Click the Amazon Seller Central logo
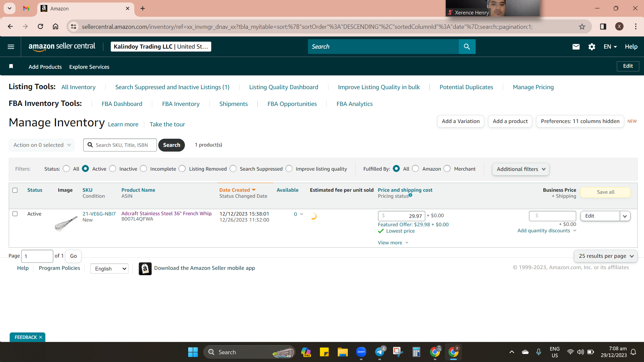 click(x=62, y=47)
